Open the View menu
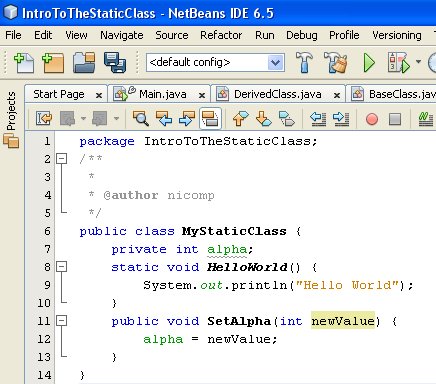Screen dimensions: 436x384 pos(76,35)
